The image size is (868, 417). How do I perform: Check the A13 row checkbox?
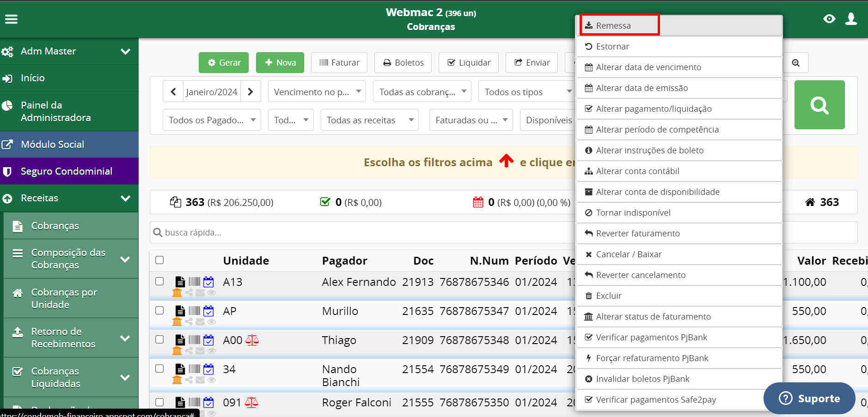coord(159,281)
